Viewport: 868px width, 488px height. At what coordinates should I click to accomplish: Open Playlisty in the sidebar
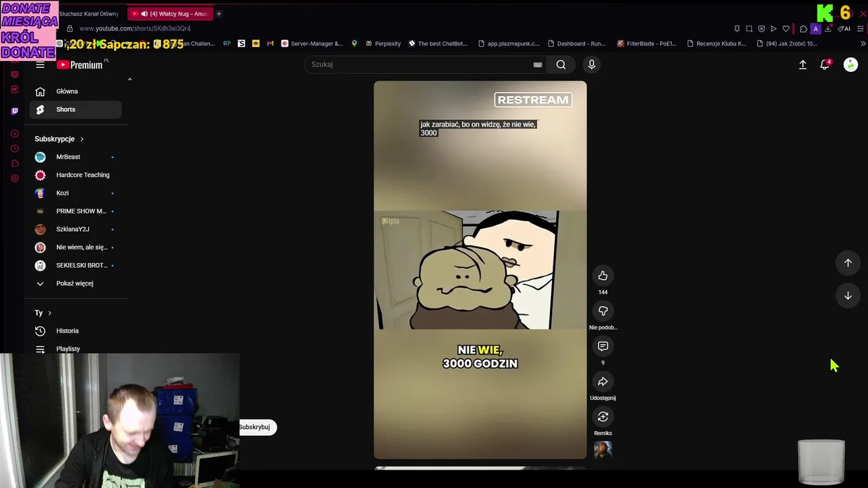[75, 349]
